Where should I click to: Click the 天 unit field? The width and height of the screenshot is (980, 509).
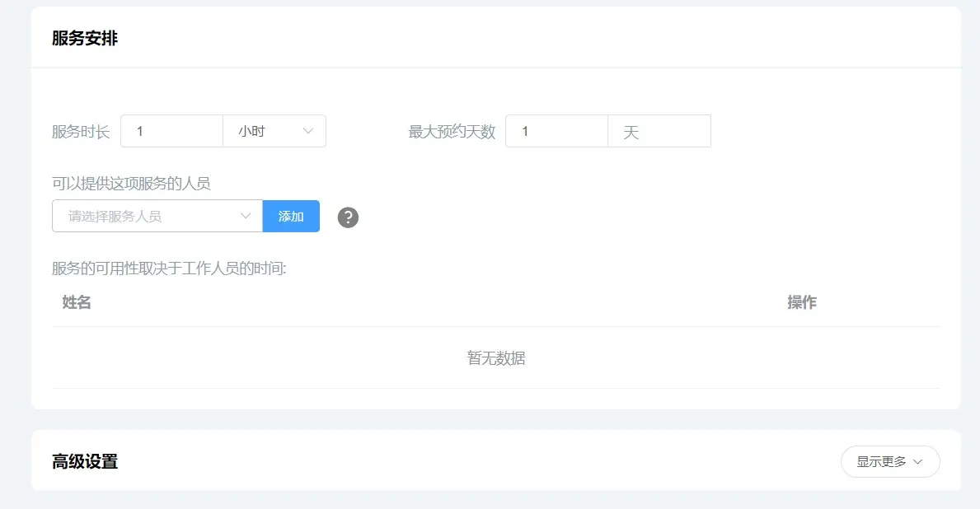point(659,132)
